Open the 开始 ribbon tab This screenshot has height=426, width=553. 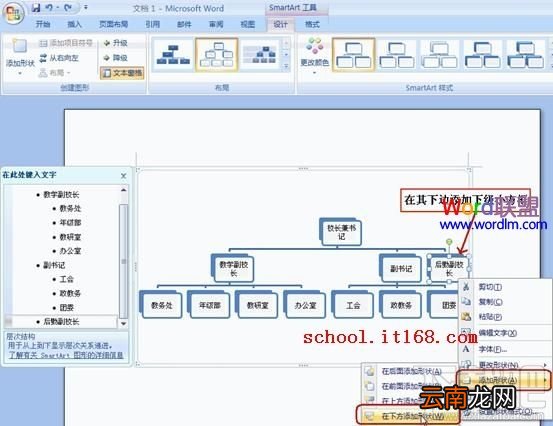(x=43, y=24)
